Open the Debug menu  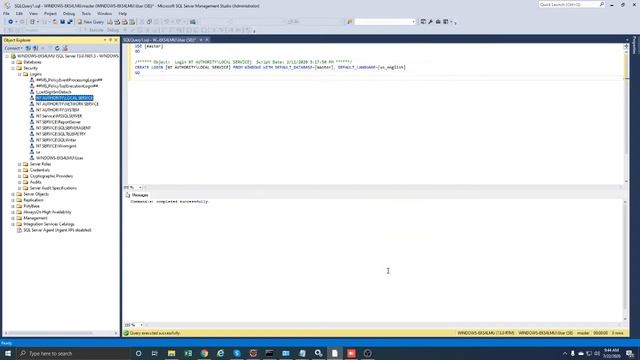[x=69, y=13]
